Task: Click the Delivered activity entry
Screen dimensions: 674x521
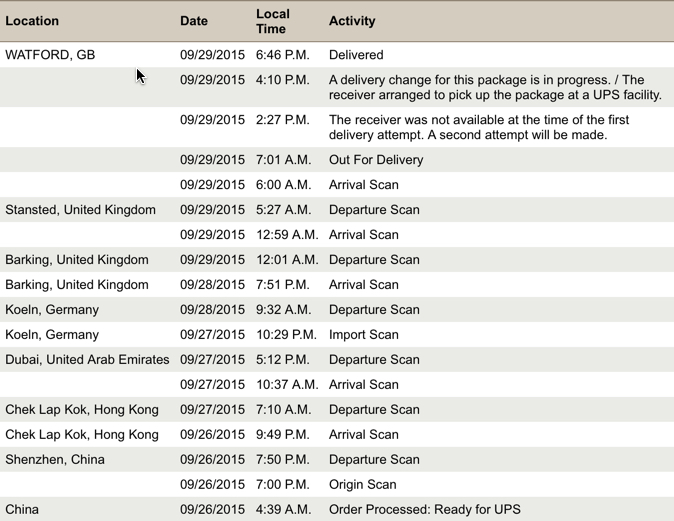Action: point(356,55)
